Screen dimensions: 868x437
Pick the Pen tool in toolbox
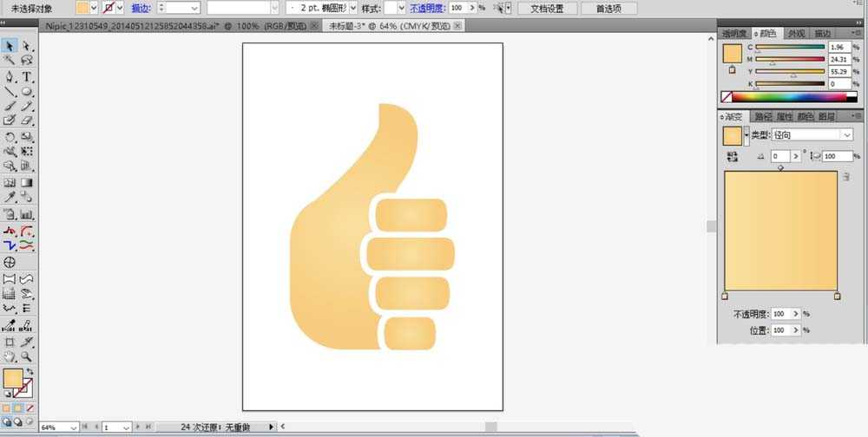(10, 77)
